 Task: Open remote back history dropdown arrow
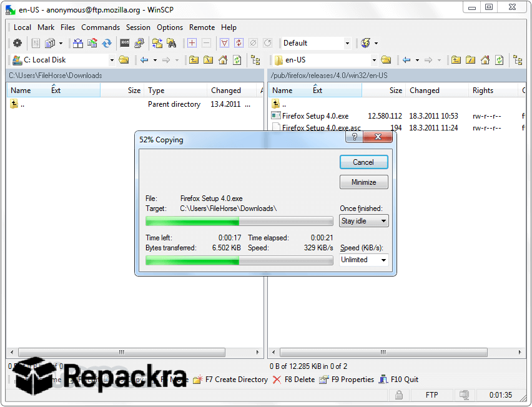pos(417,60)
